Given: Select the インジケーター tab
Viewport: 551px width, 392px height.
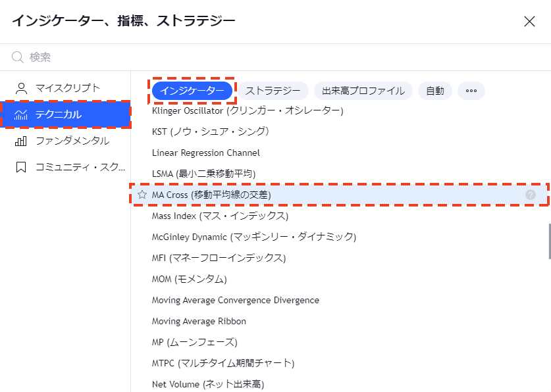Looking at the screenshot, I should 192,91.
